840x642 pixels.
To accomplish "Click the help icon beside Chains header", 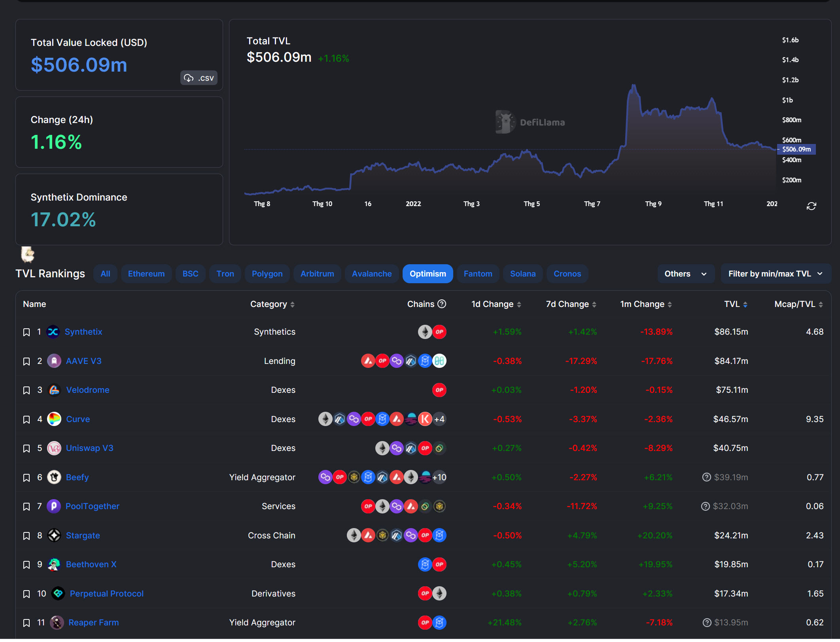I will click(442, 304).
